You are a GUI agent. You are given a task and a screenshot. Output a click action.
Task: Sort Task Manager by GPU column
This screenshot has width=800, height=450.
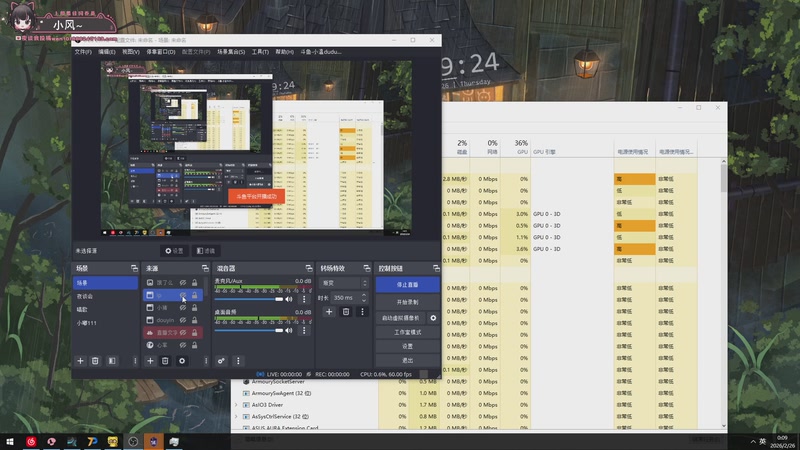pos(516,147)
